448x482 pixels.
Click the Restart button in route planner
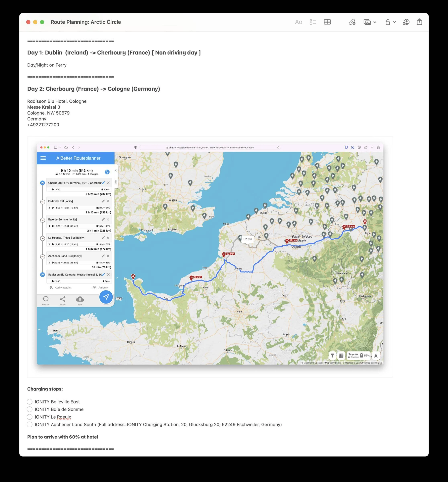(46, 301)
